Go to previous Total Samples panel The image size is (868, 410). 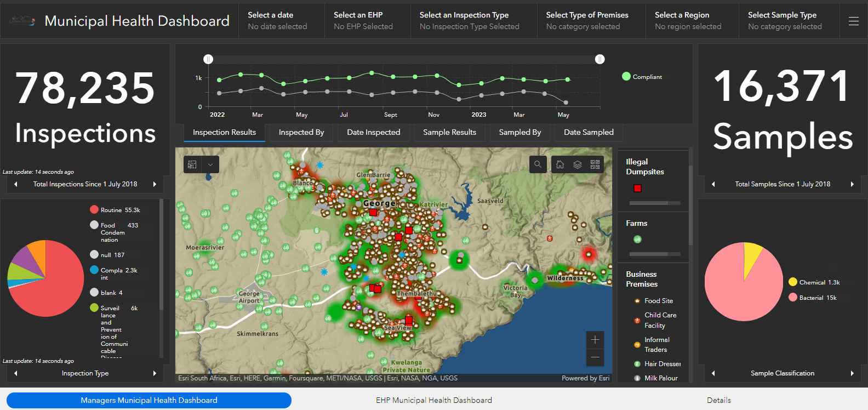click(713, 184)
